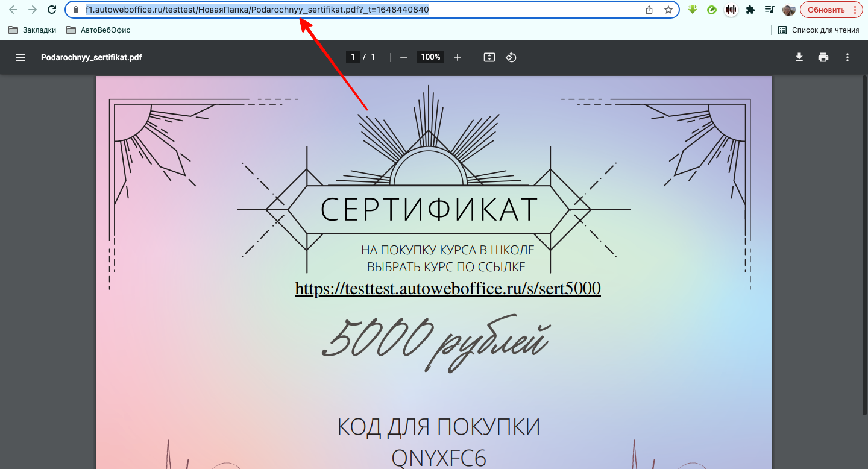Click the PDF page number field

tap(353, 57)
